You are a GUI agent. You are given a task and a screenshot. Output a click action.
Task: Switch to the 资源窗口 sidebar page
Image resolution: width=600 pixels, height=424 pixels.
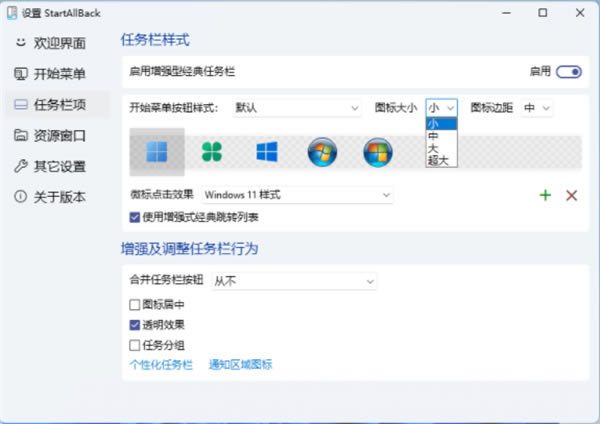coord(57,135)
